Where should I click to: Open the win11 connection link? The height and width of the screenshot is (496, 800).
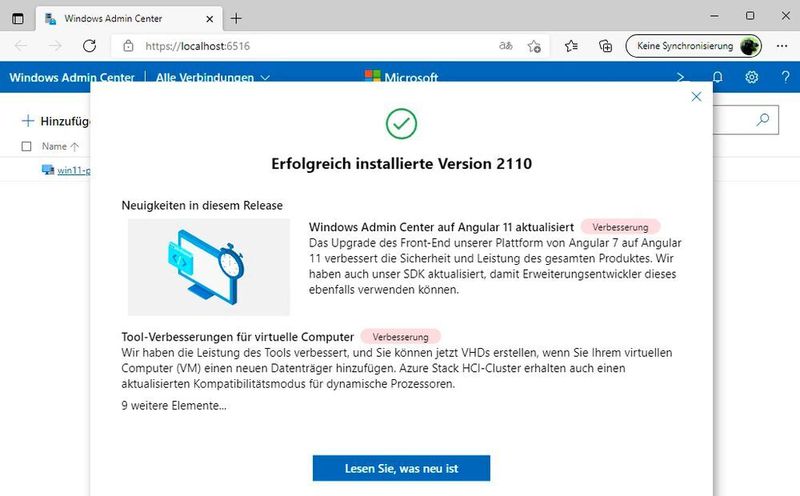click(x=73, y=170)
